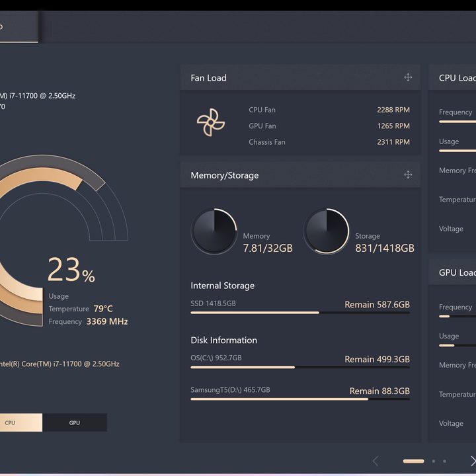Go to next page with right arrow

[472, 461]
